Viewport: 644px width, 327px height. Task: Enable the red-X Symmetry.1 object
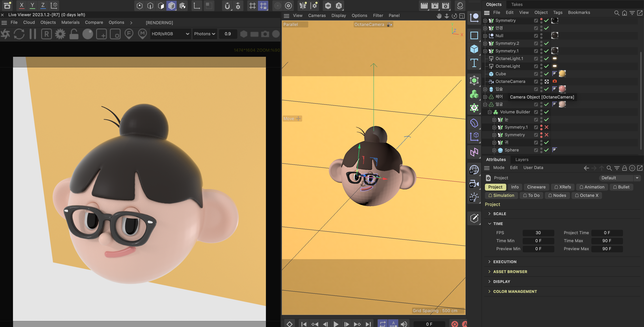547,127
